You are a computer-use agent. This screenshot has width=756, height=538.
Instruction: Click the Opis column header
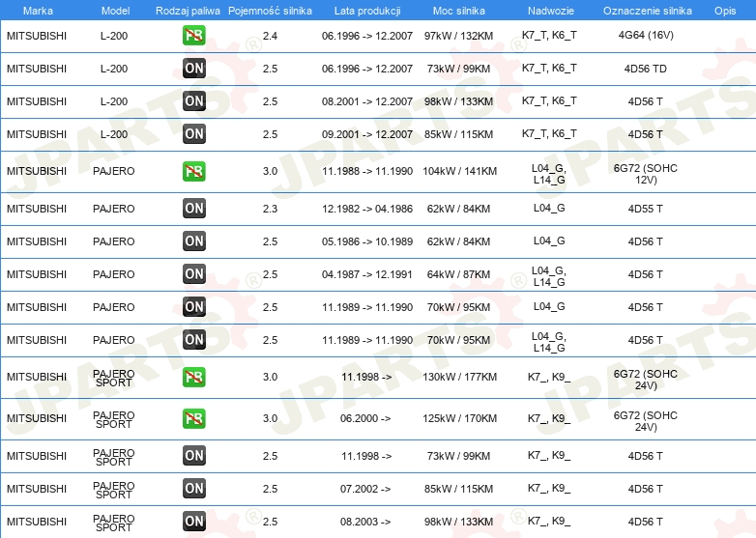[725, 11]
